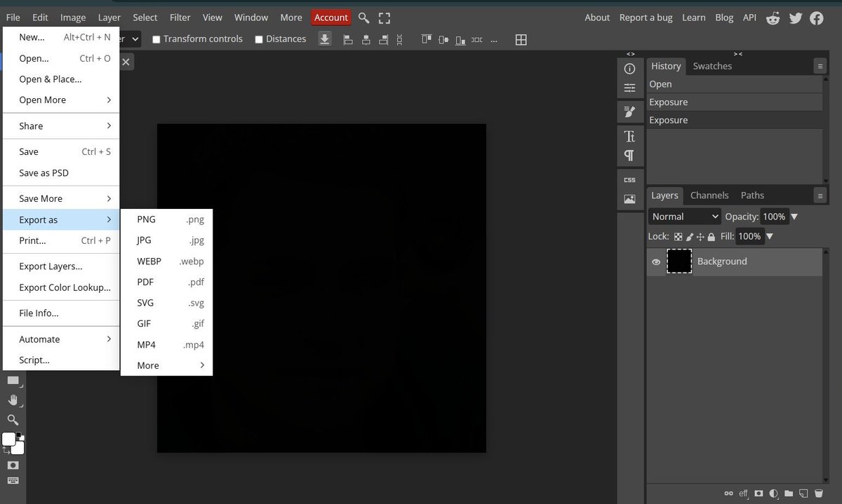Hide the Background layer eye icon

pos(656,262)
